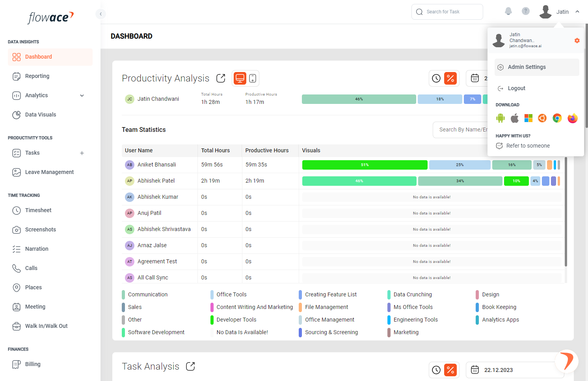This screenshot has width=588, height=381.
Task: Collapse the sidebar with the arrow button
Action: [100, 14]
